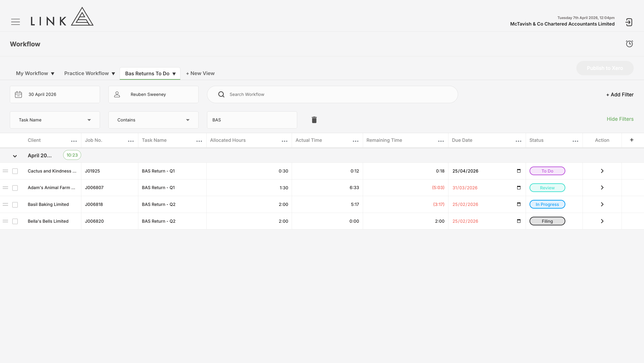
Task: Tick checkbox for Basil Baking Limited row
Action: tap(15, 205)
